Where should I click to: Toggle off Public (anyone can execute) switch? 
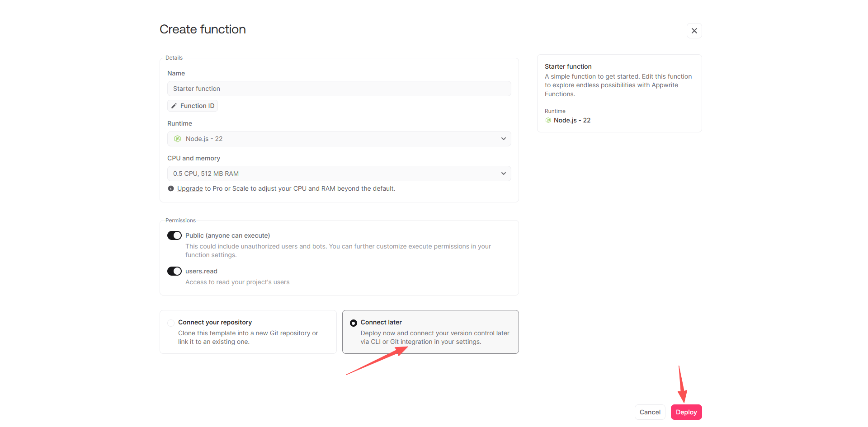point(175,235)
